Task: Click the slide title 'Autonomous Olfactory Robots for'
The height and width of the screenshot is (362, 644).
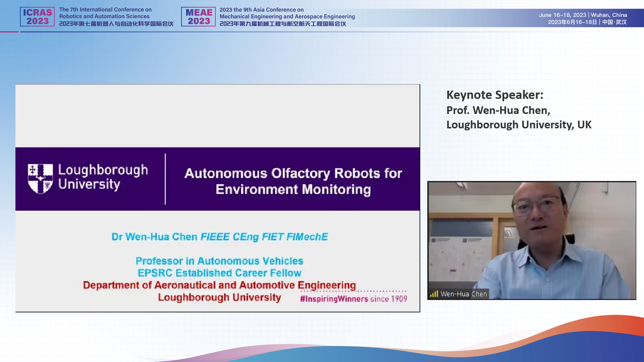Action: click(293, 173)
